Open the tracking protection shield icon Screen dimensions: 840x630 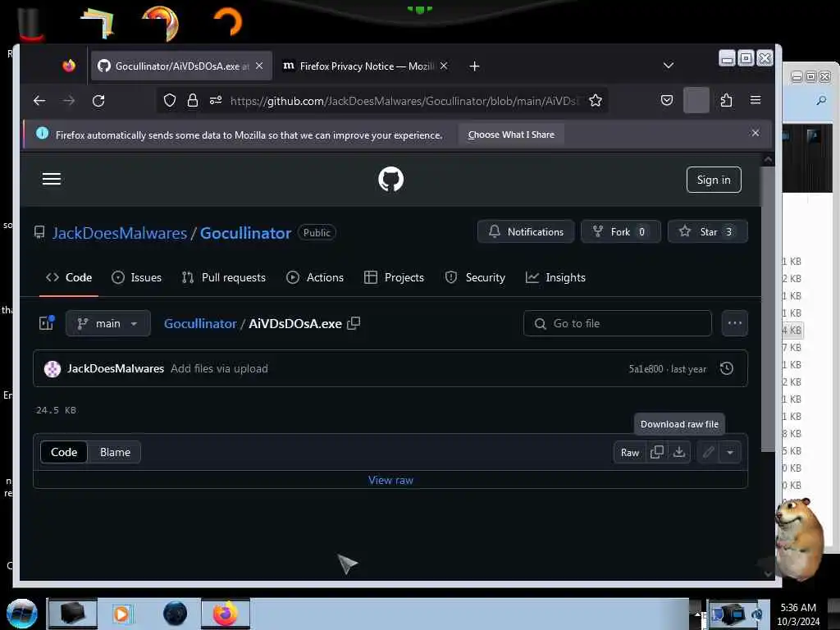point(169,101)
